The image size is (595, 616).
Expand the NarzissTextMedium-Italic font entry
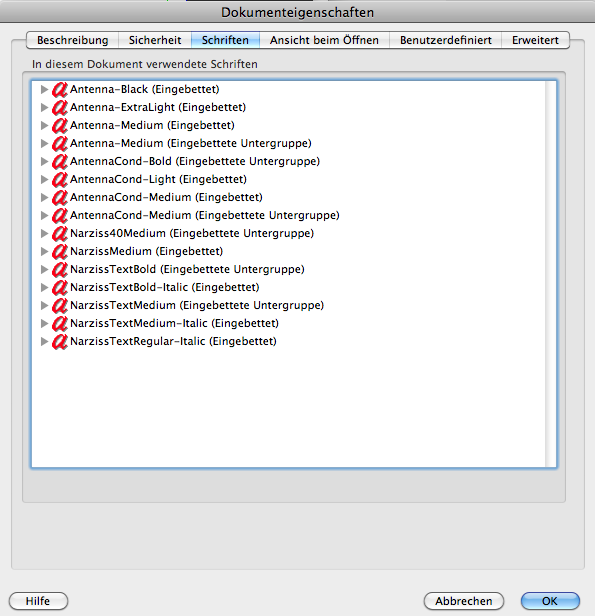pos(44,324)
